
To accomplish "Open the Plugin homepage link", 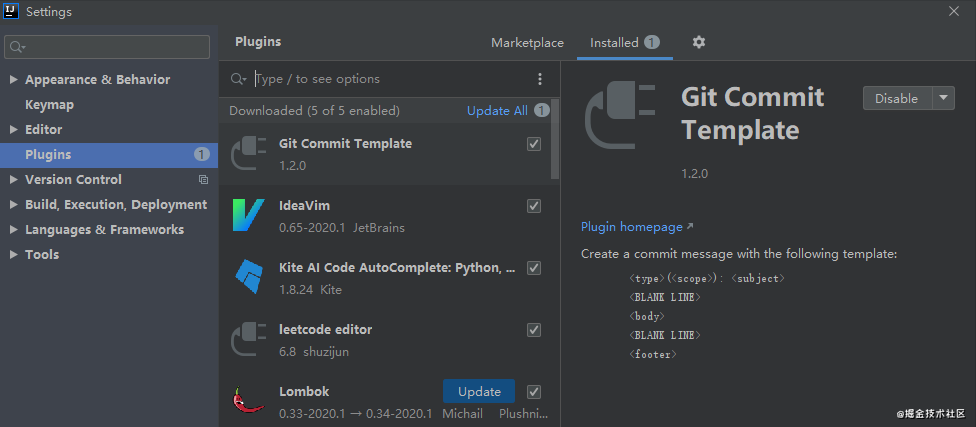I will coord(632,227).
